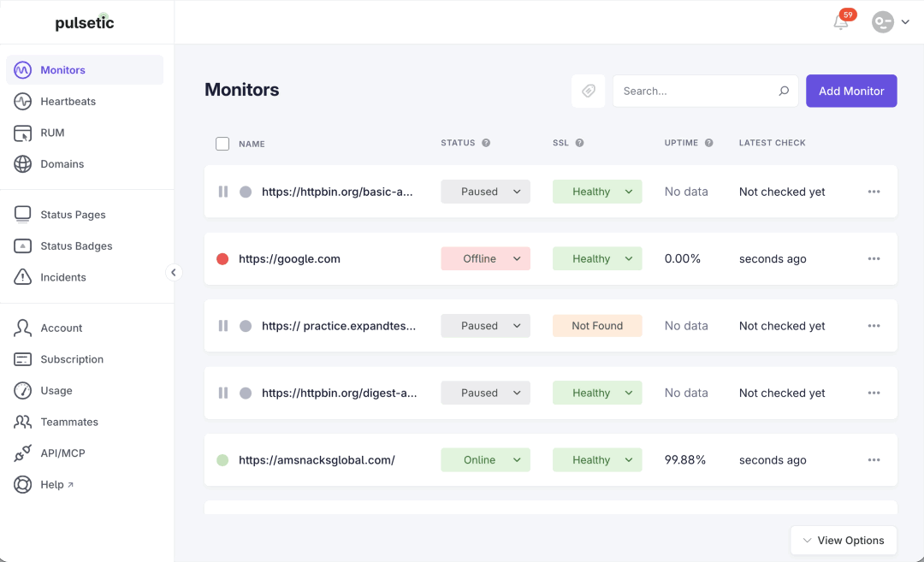This screenshot has height=562, width=924.
Task: Open the https://google.com monitor link
Action: click(289, 258)
